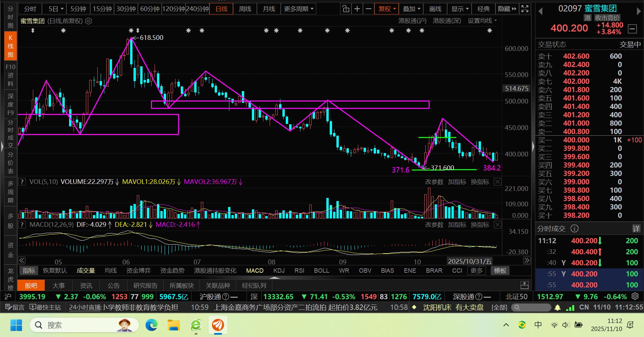The width and height of the screenshot is (644, 337).
Task: Launch Microsoft Edge from taskbar
Action: coord(152,325)
